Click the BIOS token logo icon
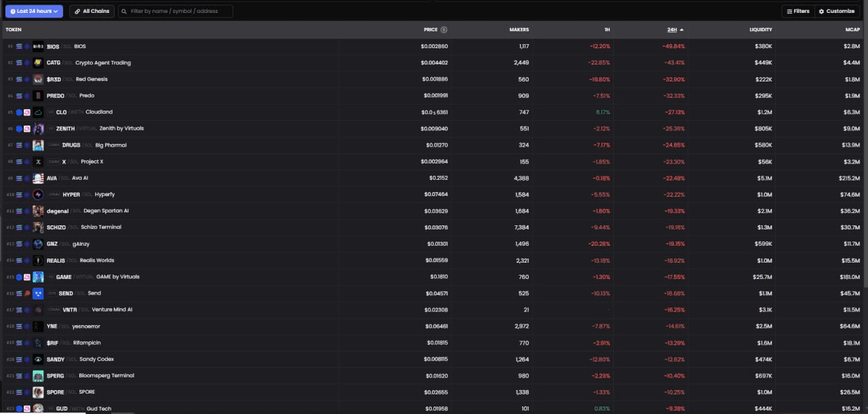The height and width of the screenshot is (414, 868). click(38, 46)
